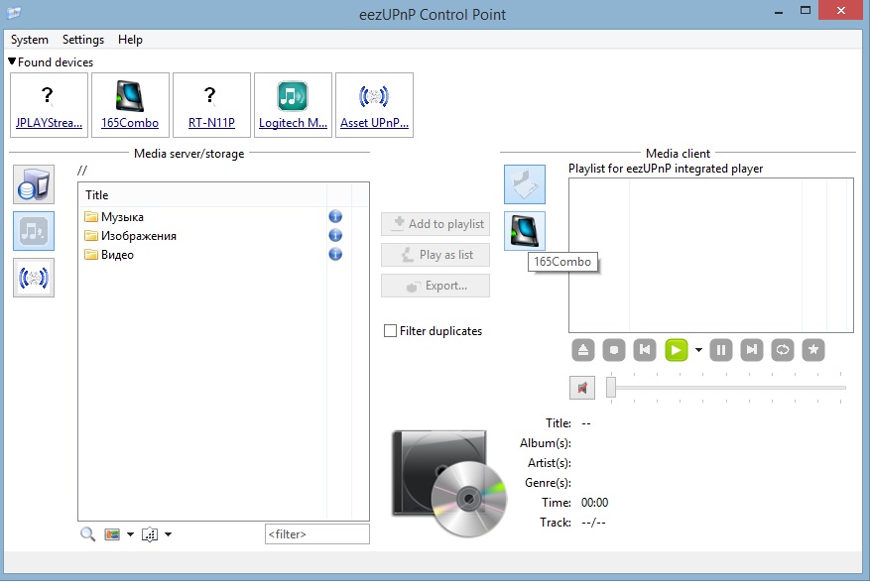The height and width of the screenshot is (588, 870).
Task: Select the 165Combo device in Found devices
Action: coord(130,105)
